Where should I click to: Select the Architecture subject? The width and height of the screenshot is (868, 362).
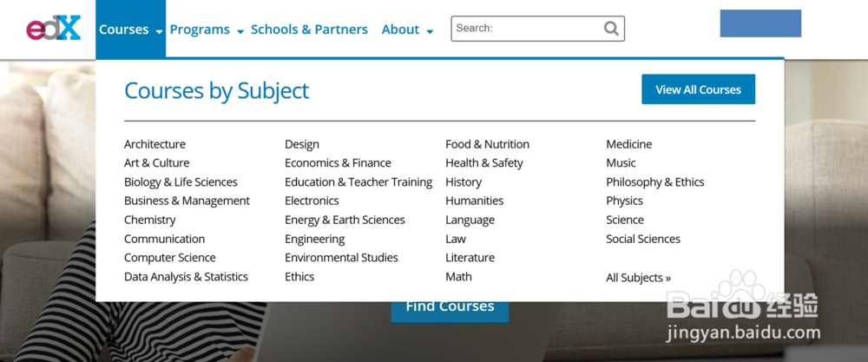(155, 144)
